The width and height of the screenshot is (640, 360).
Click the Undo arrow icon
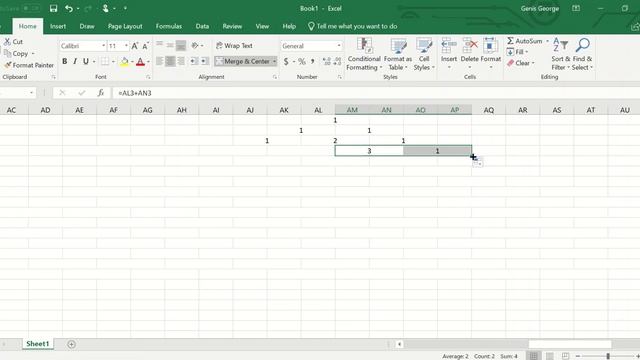[x=69, y=9]
